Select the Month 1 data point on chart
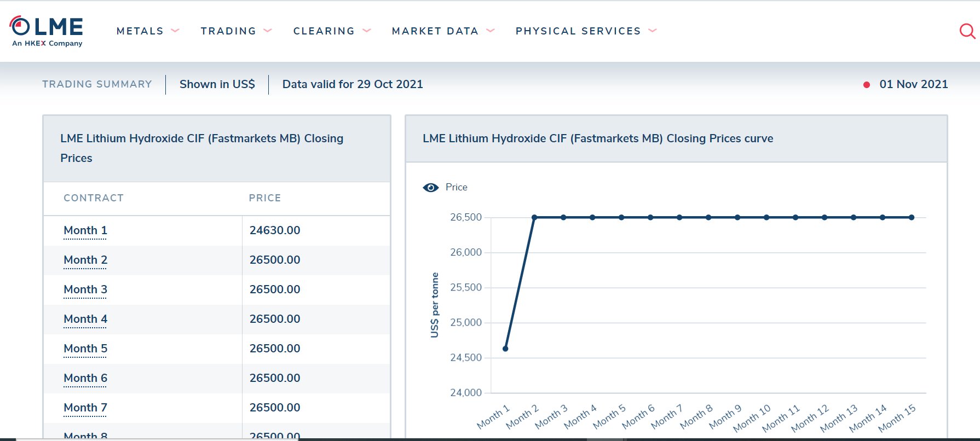The width and height of the screenshot is (980, 441). coord(505,349)
